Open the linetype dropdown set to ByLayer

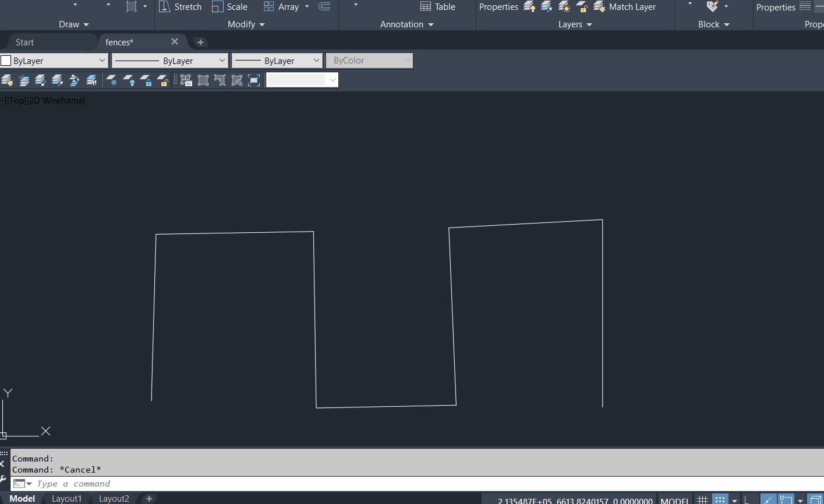pyautogui.click(x=169, y=60)
